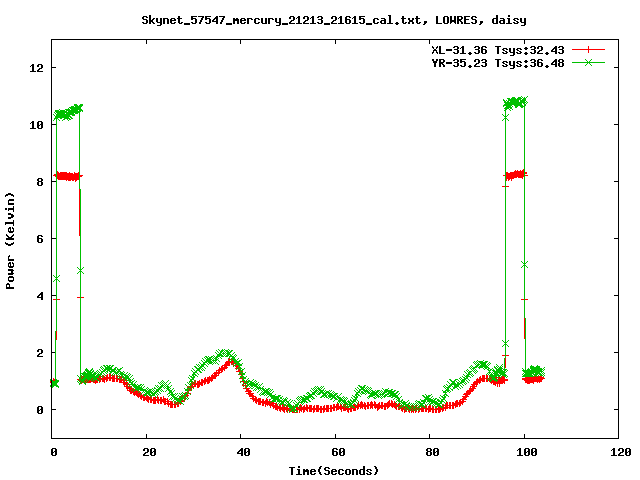Click the green calibration plateau near 100 seconds
Screen dimensions: 640x480
tap(515, 103)
